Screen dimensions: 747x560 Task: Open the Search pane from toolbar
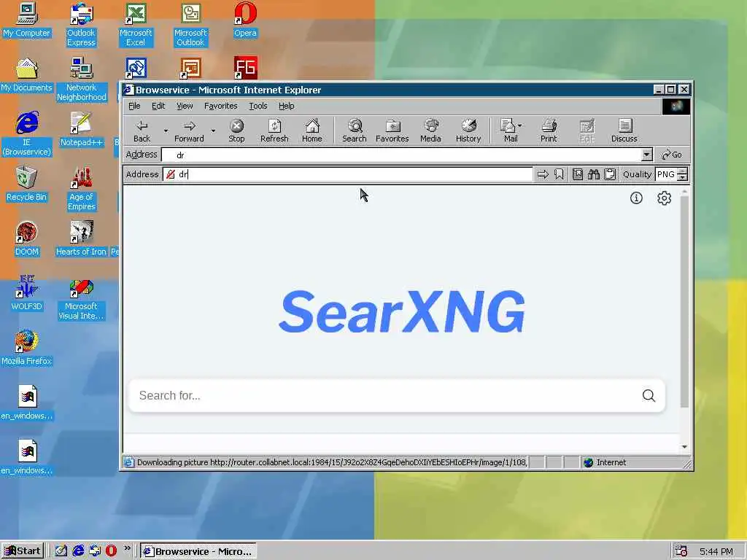355,131
